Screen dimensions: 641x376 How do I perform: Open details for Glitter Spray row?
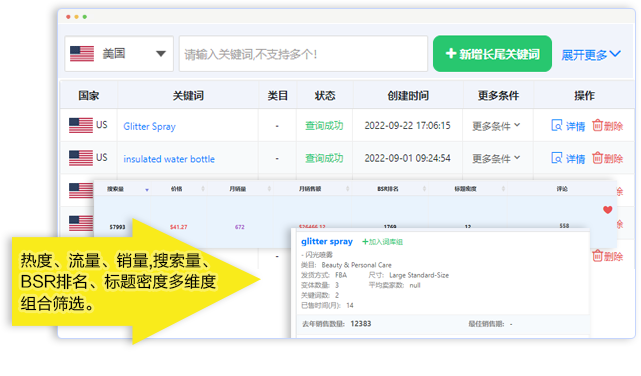tap(568, 125)
